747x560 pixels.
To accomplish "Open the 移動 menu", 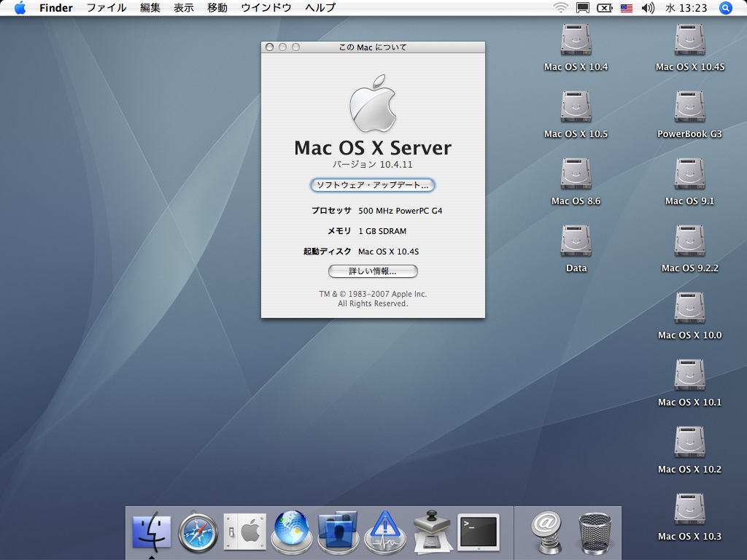I will (217, 7).
